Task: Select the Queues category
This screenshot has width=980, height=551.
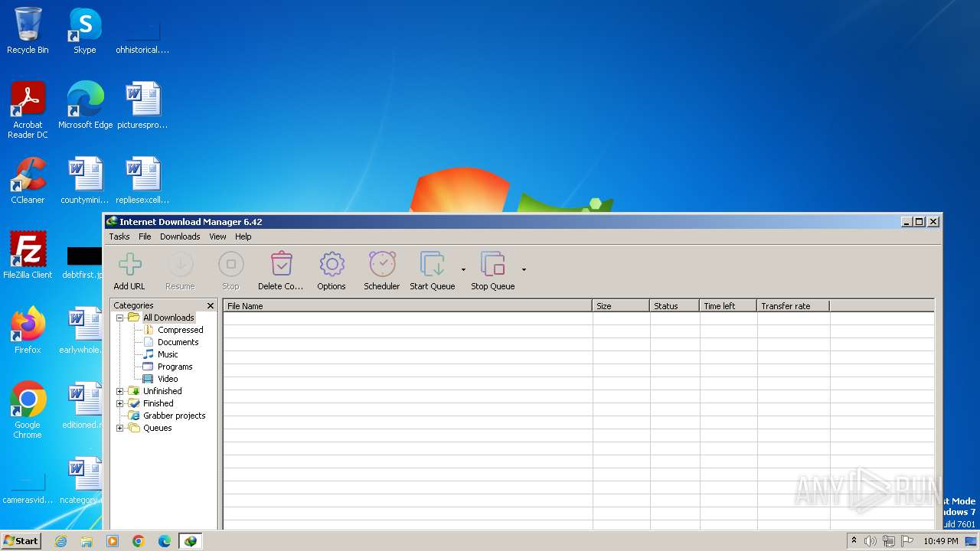Action: pos(157,428)
